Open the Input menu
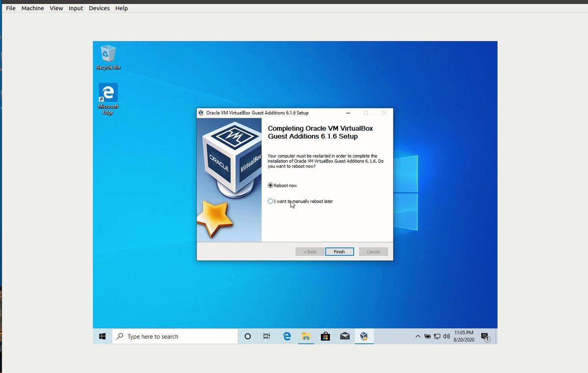588x373 pixels. [x=76, y=8]
